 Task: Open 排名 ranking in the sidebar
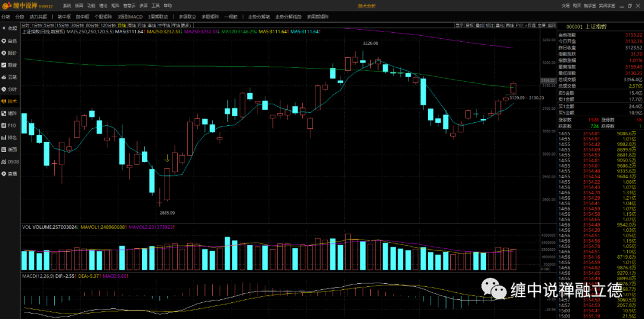pyautogui.click(x=10, y=138)
